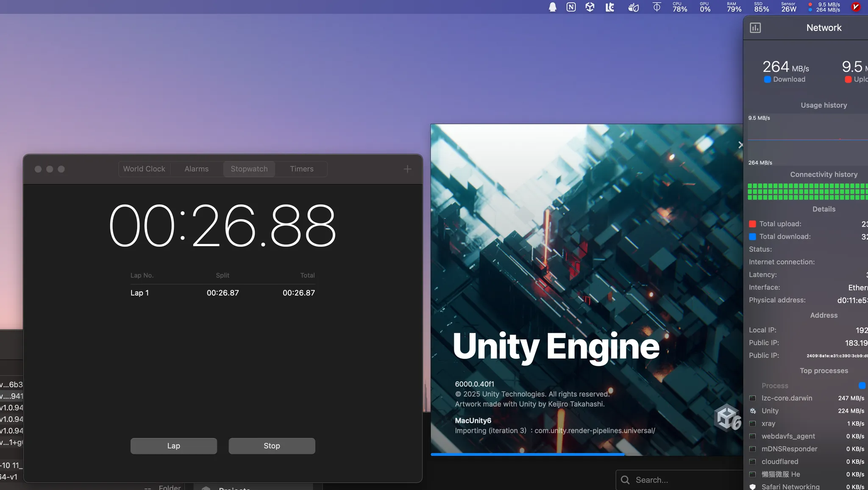
Task: Click the Top processes heading
Action: [824, 371]
